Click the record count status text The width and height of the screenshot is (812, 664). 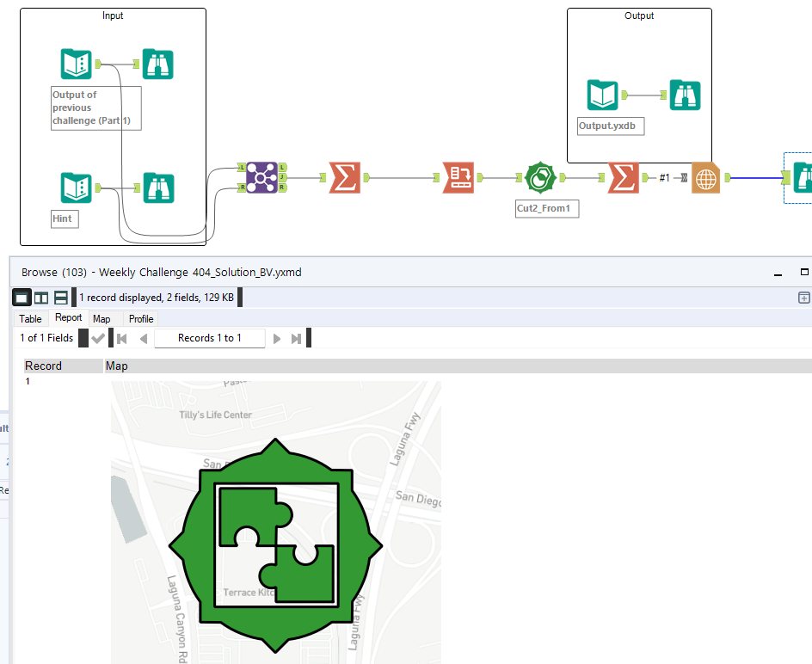click(x=157, y=298)
